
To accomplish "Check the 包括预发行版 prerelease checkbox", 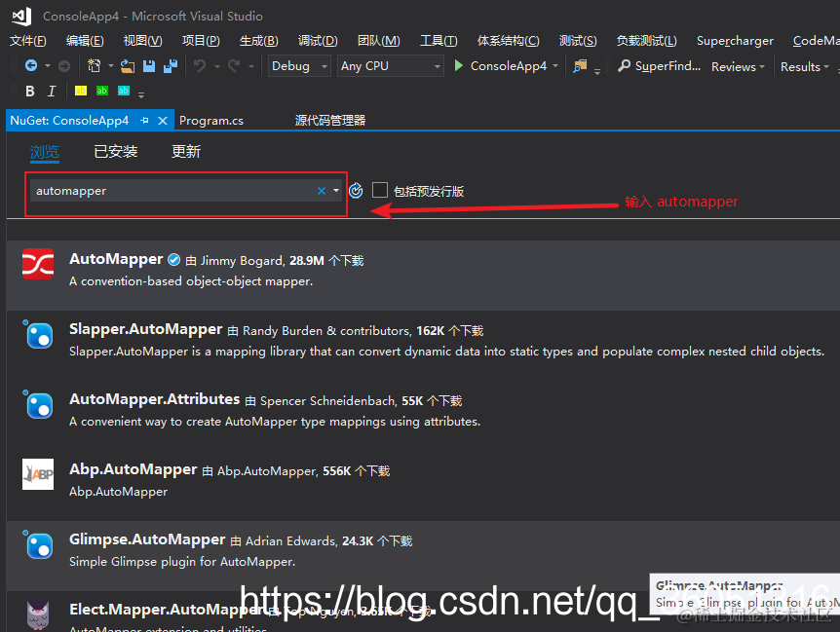I will tap(380, 190).
